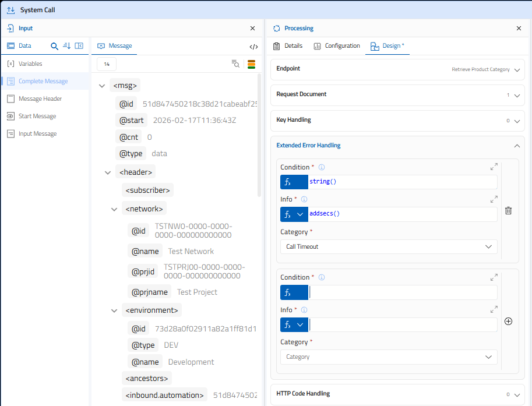
Task: Switch Message to code view
Action: click(x=253, y=47)
